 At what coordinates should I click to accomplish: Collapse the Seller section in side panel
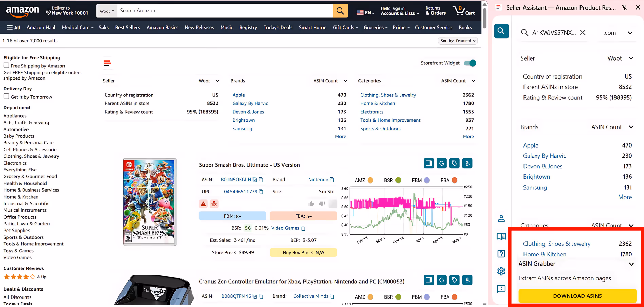[631, 58]
